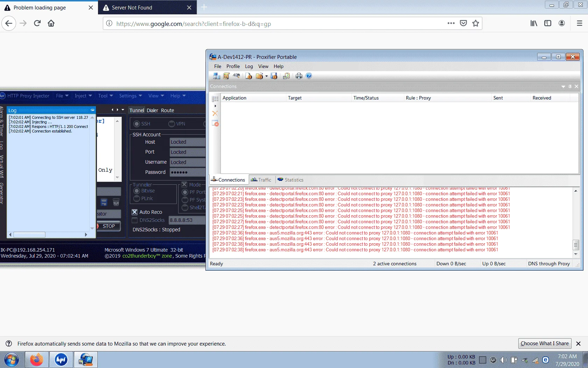Image resolution: width=588 pixels, height=368 pixels.
Task: Open Profile menu in Proxifier
Action: 233,66
